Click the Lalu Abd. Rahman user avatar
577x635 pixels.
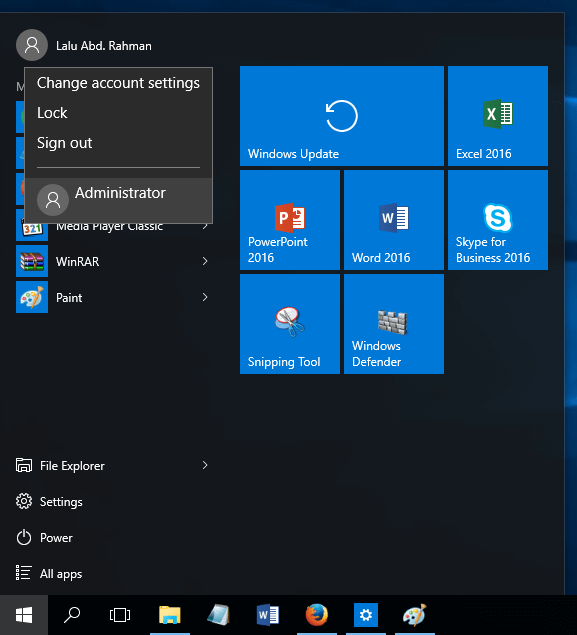click(x=32, y=45)
